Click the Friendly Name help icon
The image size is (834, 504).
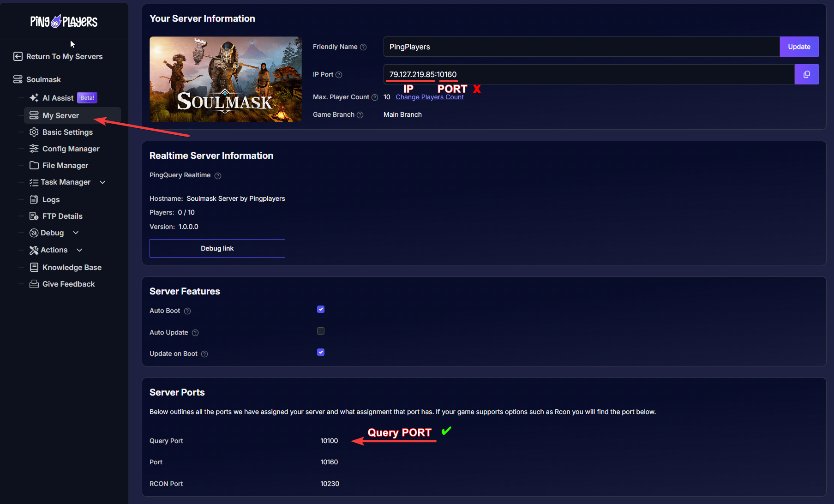tap(363, 47)
